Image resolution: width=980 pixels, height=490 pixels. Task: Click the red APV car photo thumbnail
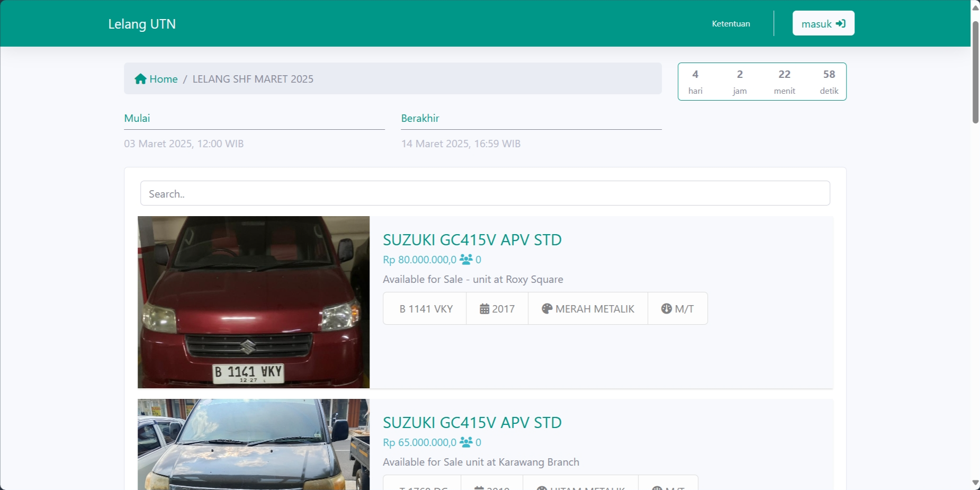[253, 302]
